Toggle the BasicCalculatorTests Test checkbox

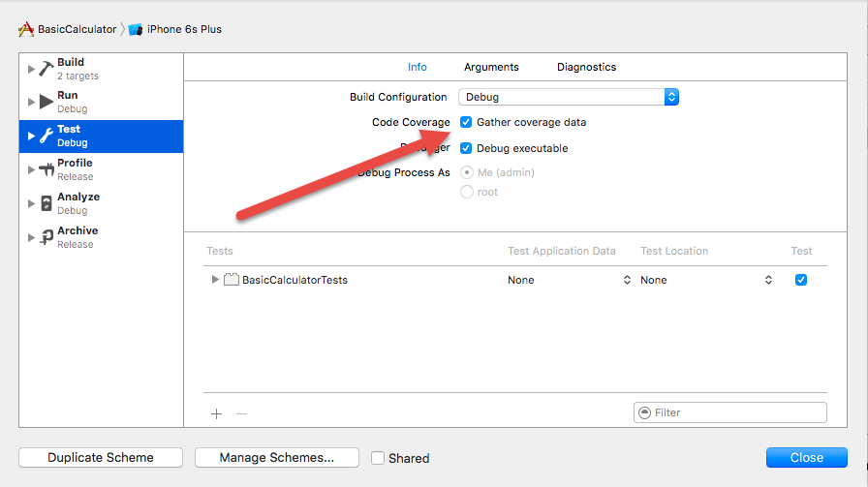(x=801, y=280)
